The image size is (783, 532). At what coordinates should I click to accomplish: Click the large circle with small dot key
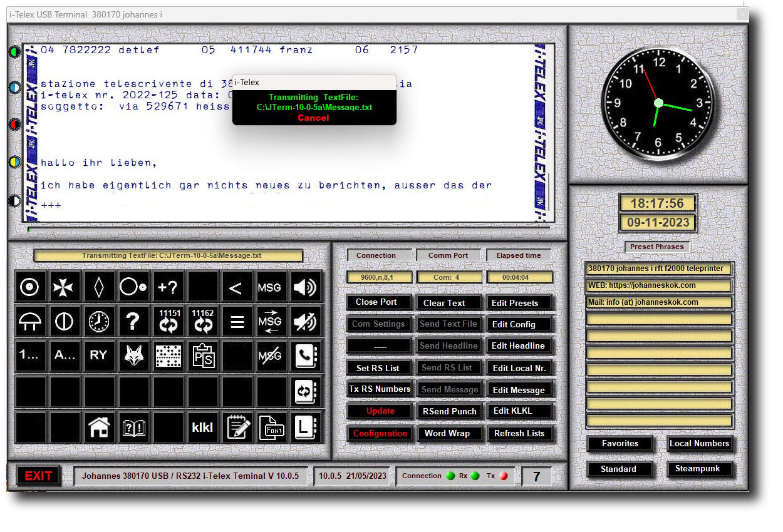coord(133,287)
